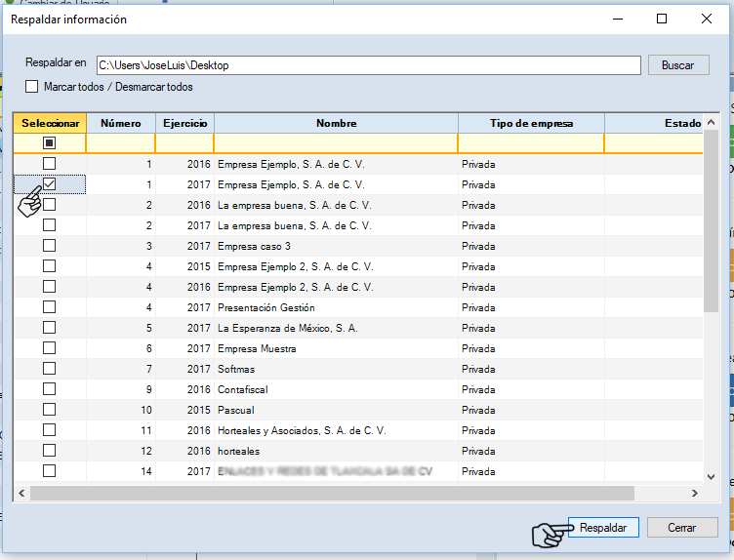Screen dimensions: 734x560
Task: Click the Cerrar button
Action: [682, 527]
